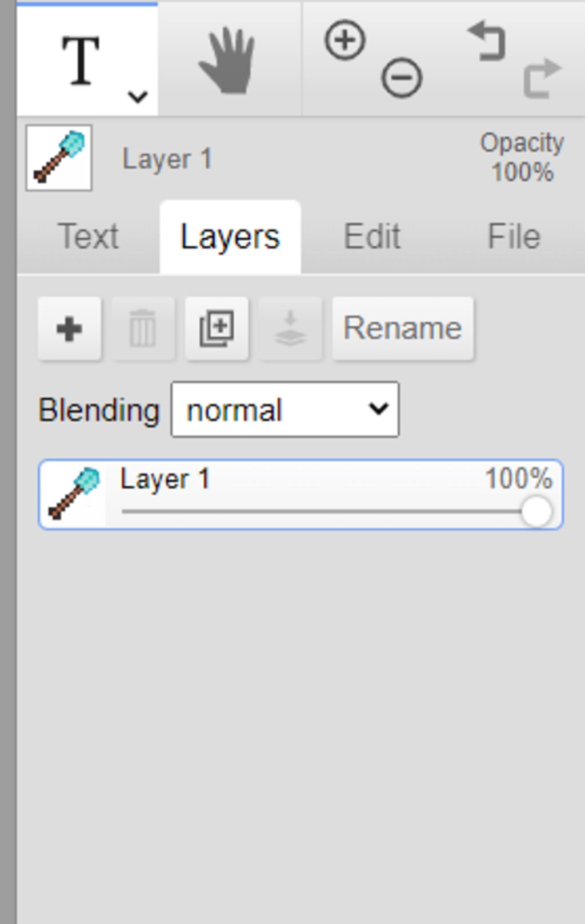585x924 pixels.
Task: Zoom out with the minus magnifier
Action: pyautogui.click(x=402, y=78)
